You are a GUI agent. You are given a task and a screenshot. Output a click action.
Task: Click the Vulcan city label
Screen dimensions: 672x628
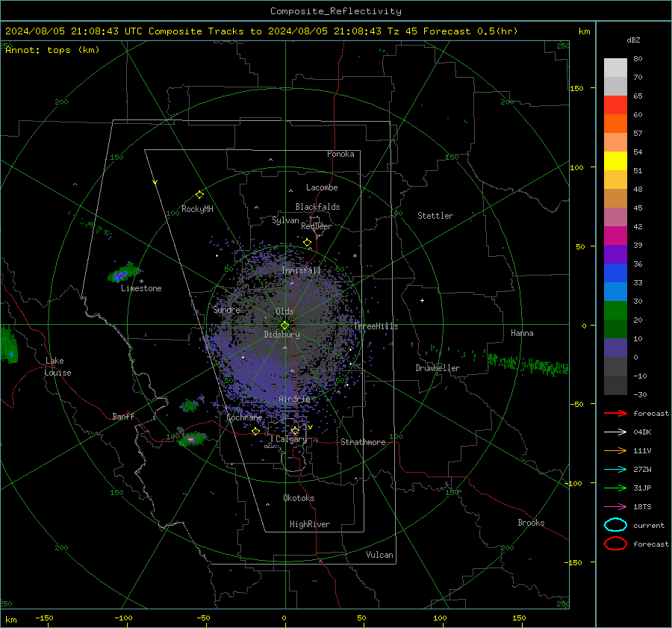380,555
